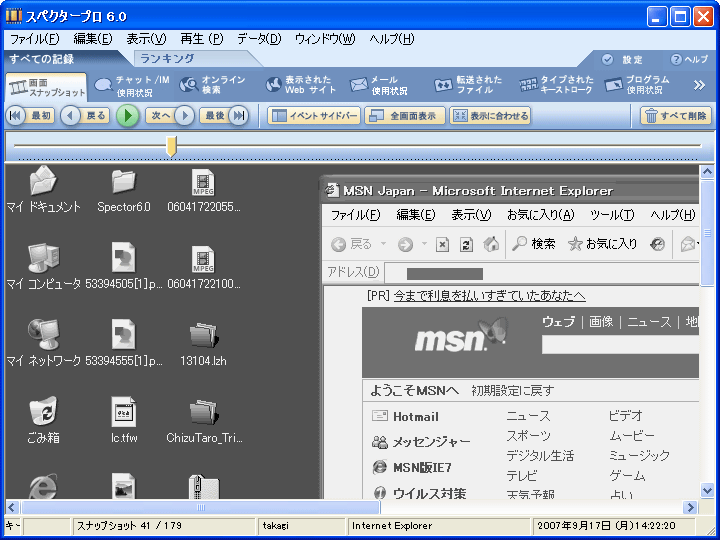Click IE refresh button in snapshot
720x540 pixels.
pos(467,244)
